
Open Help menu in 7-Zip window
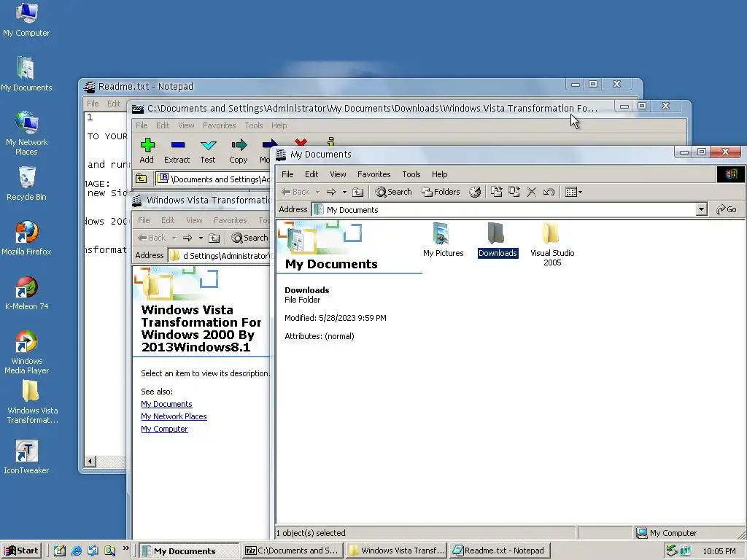279,125
